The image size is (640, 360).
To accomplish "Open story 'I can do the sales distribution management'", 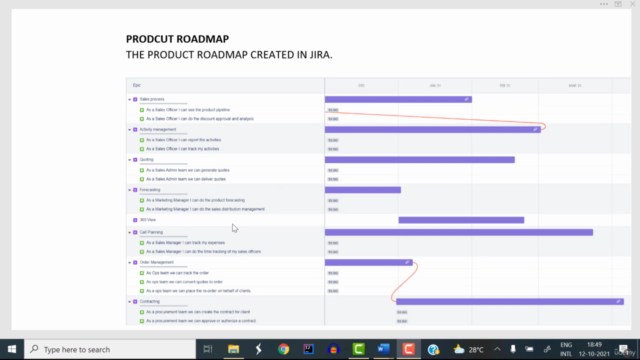I will [205, 209].
